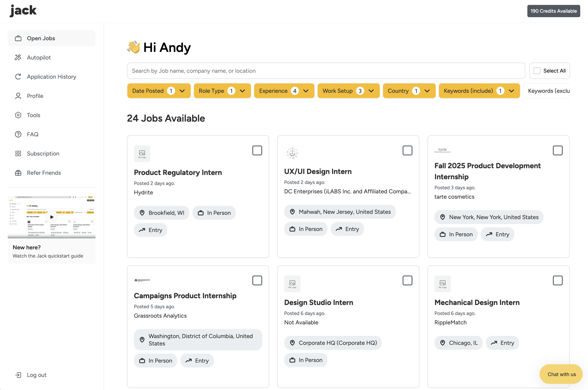Check the Select All checkbox

coord(537,71)
